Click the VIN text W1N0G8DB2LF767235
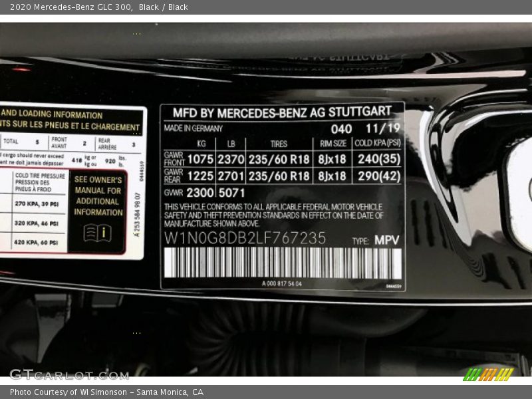This screenshot has width=532, height=399. tap(246, 238)
